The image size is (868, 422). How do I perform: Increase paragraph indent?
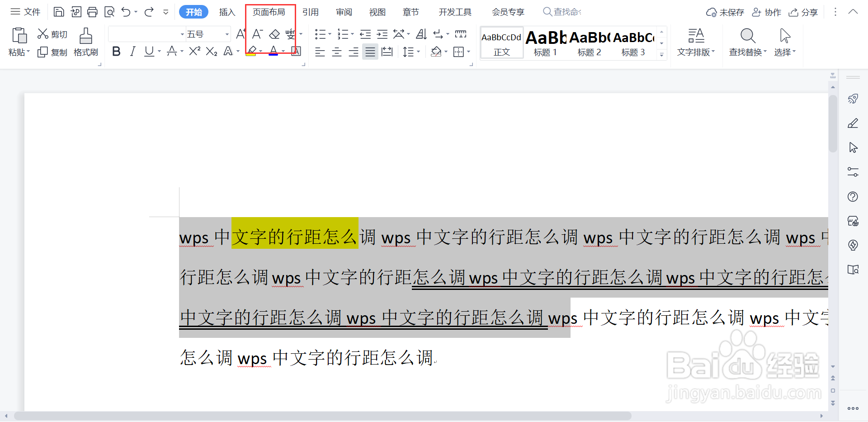382,34
